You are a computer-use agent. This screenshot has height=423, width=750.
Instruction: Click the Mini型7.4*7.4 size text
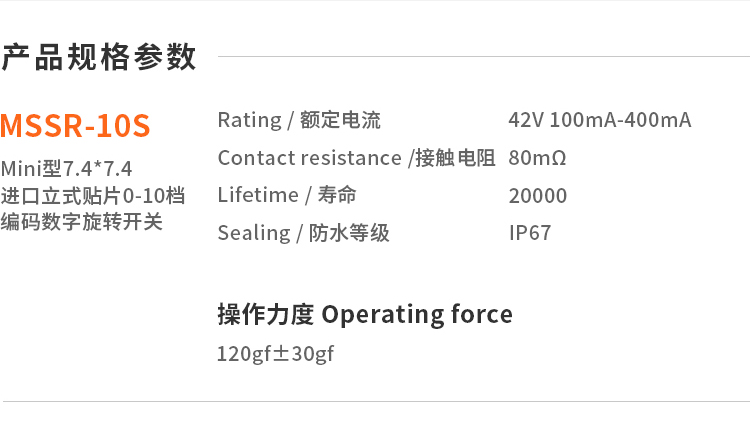[67, 168]
